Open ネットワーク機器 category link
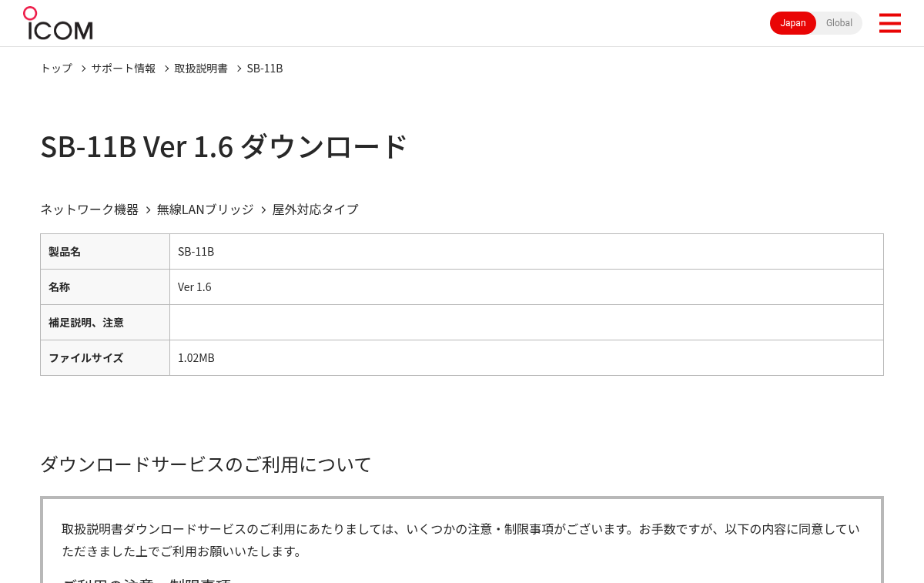This screenshot has height=583, width=924. (89, 209)
